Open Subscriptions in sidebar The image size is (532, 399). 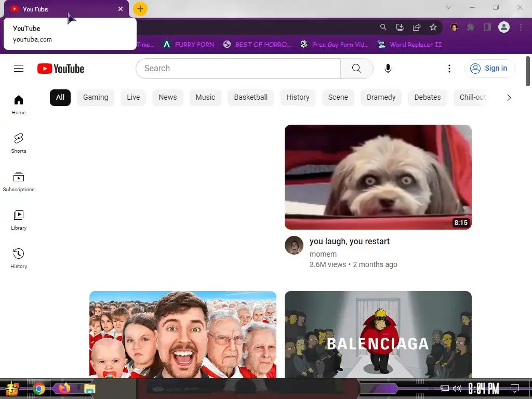(x=19, y=182)
